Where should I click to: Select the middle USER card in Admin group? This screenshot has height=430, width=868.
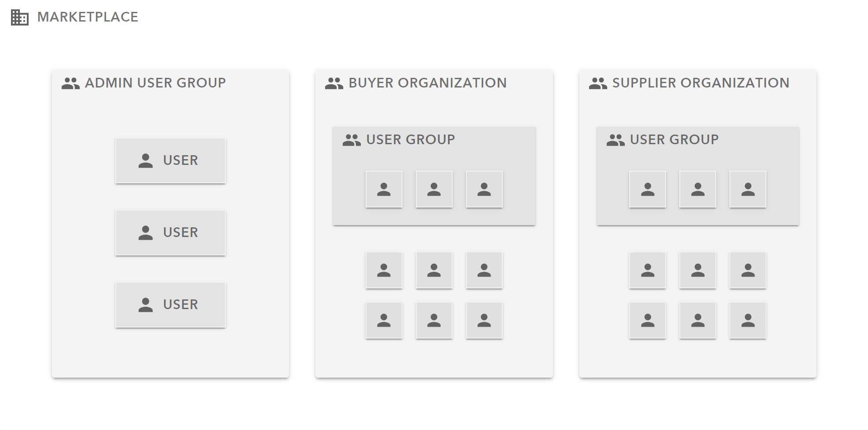point(170,233)
